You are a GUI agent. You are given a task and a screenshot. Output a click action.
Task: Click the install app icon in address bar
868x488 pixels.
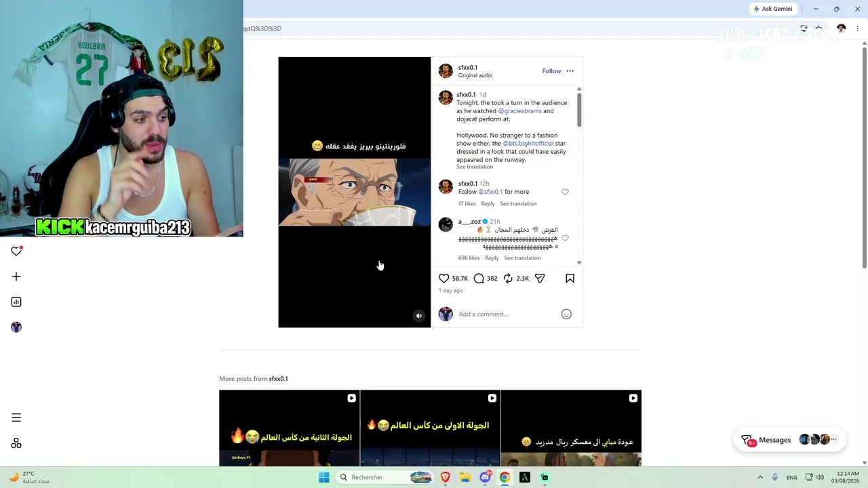pos(804,28)
